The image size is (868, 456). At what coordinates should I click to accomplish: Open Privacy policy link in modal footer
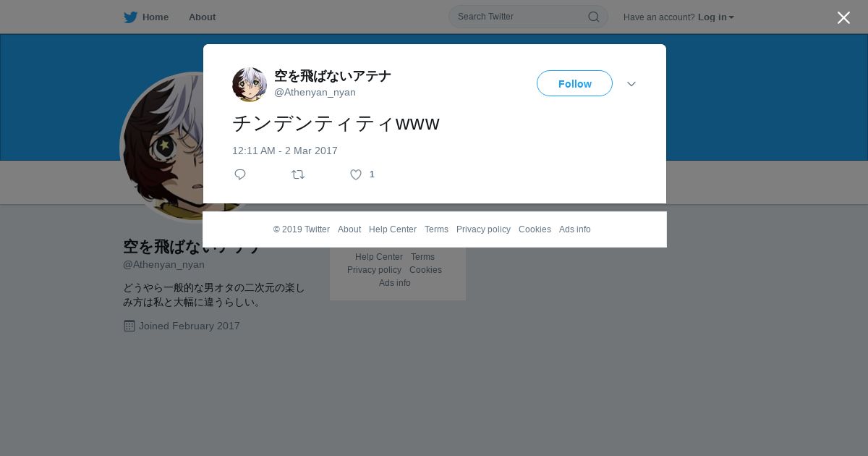pos(483,229)
